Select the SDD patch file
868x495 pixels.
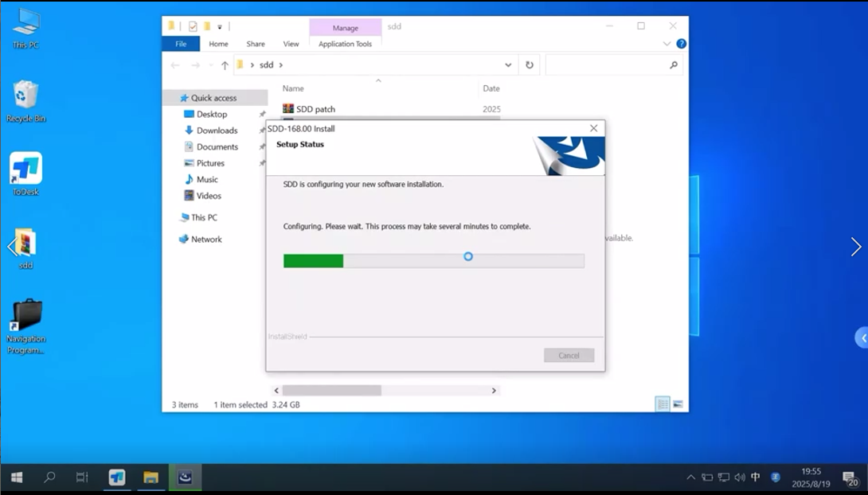(x=315, y=109)
